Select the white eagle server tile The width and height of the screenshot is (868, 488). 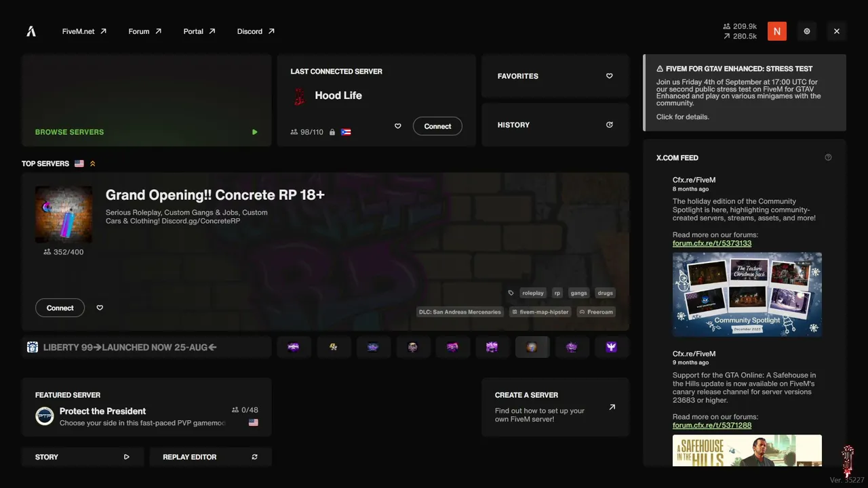611,347
